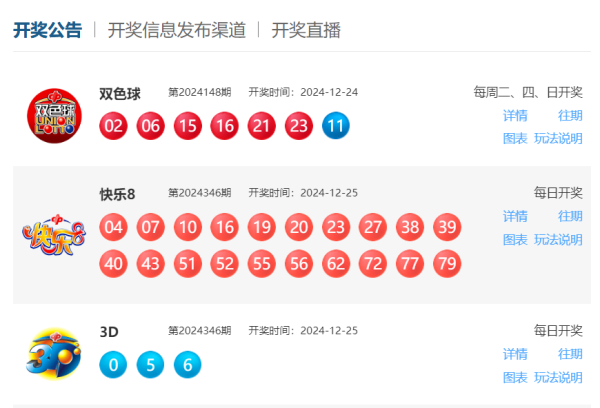Image resolution: width=600 pixels, height=408 pixels.
Task: Open 图表 link for 双色球
Action: click(x=515, y=139)
